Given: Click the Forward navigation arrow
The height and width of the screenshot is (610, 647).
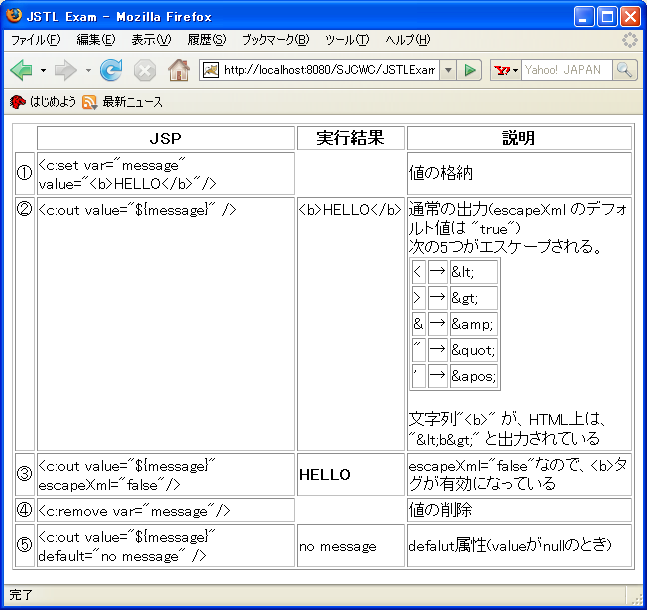Looking at the screenshot, I should 66,70.
